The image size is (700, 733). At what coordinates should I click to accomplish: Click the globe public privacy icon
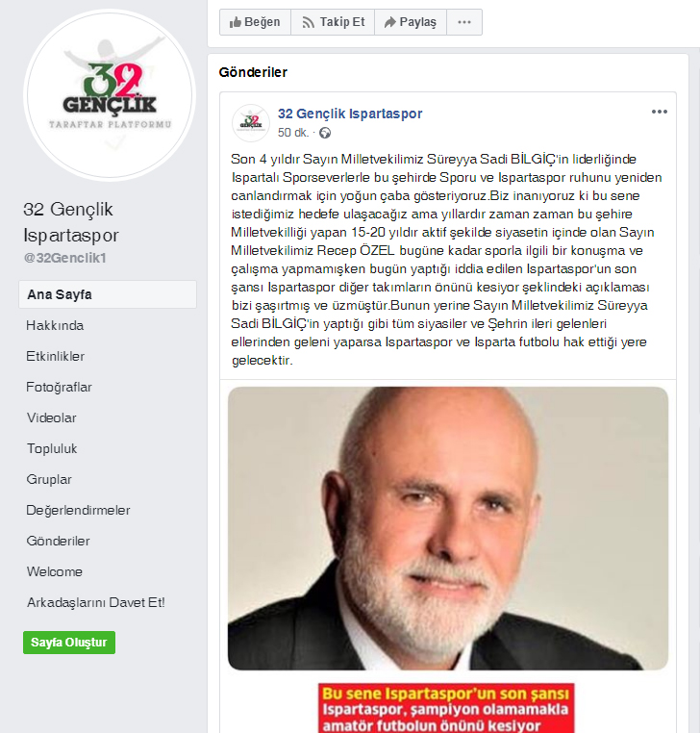(x=325, y=133)
